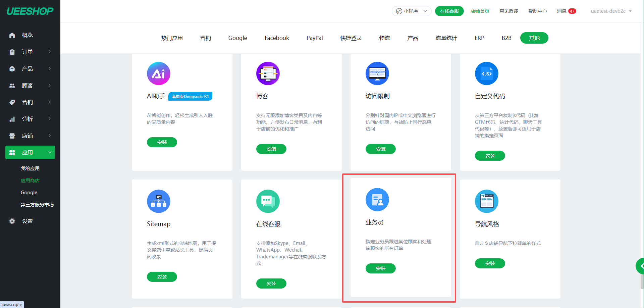Image resolution: width=644 pixels, height=308 pixels.
Task: Click the 在线客服 chat bubble icon
Action: (268, 201)
